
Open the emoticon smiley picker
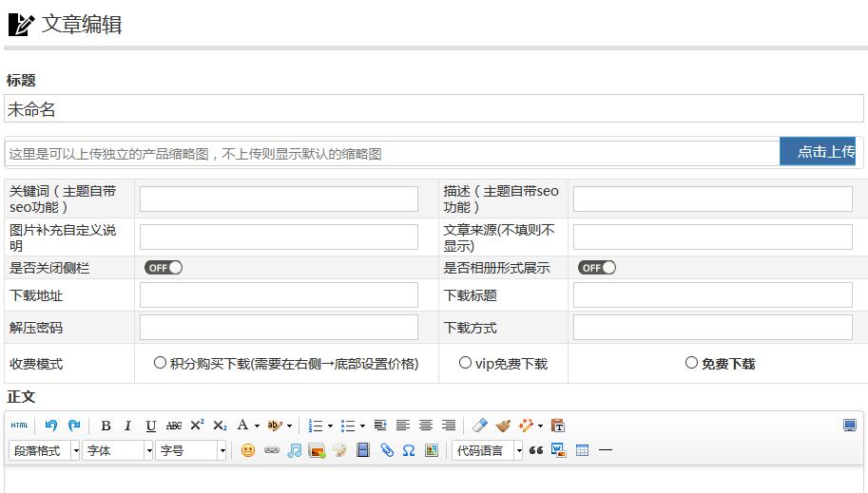[248, 450]
